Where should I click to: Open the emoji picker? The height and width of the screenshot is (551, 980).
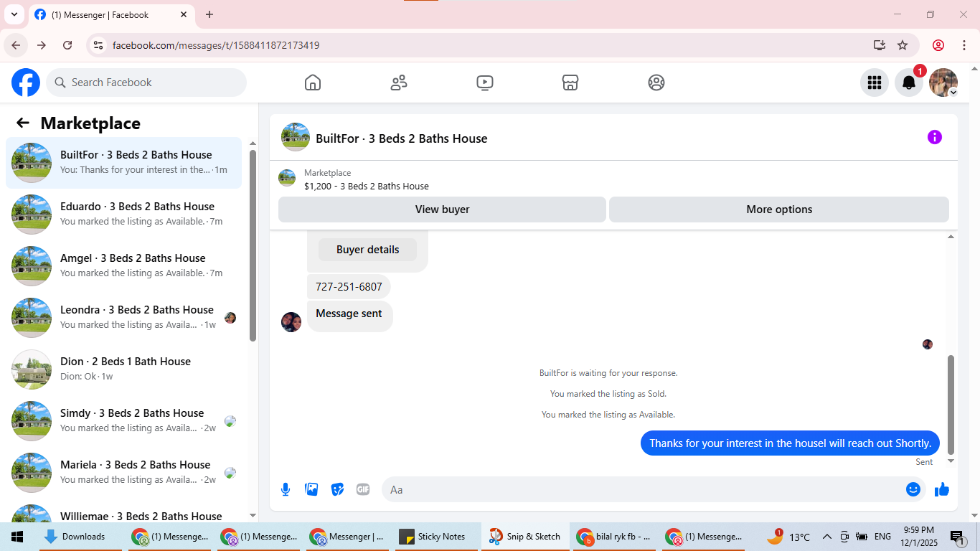pyautogui.click(x=913, y=489)
